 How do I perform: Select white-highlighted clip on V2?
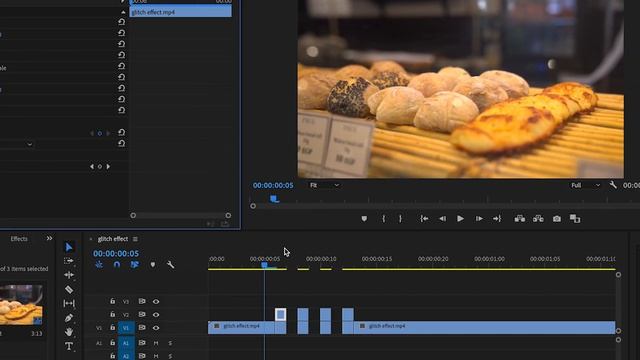click(280, 314)
